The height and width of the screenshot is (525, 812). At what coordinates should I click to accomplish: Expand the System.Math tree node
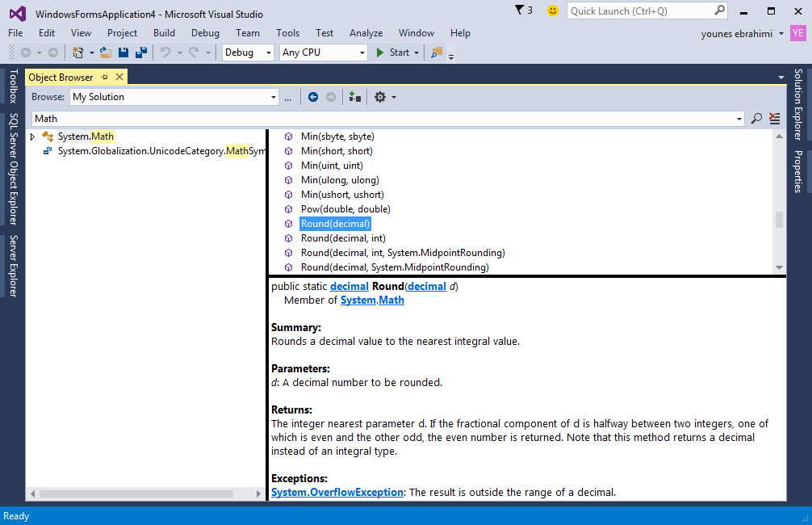point(32,136)
